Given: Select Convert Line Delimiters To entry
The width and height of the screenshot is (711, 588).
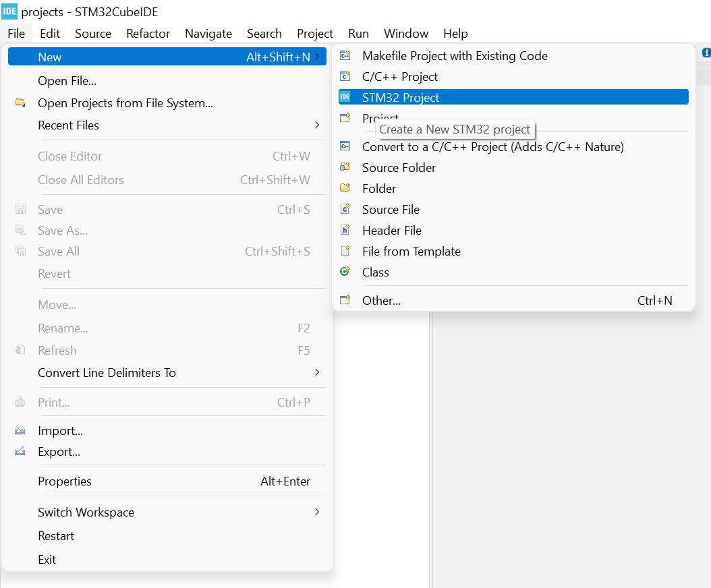Looking at the screenshot, I should 167,373.
